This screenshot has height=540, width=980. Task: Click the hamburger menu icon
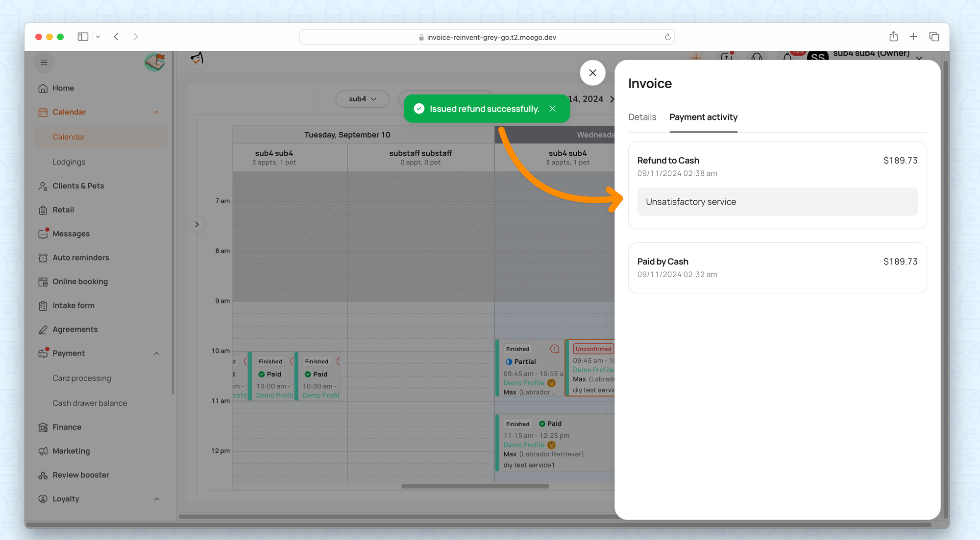coord(44,63)
